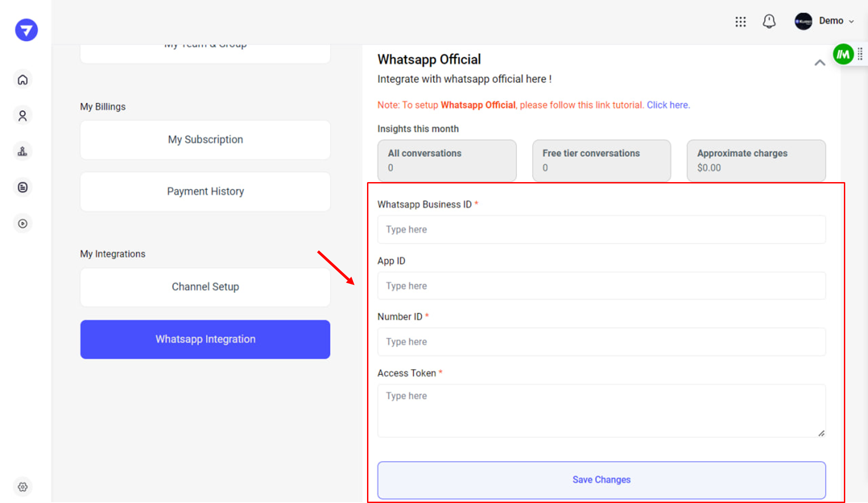Image resolution: width=868 pixels, height=503 pixels.
Task: Select the Whatsapp Integration menu item
Action: coord(205,339)
